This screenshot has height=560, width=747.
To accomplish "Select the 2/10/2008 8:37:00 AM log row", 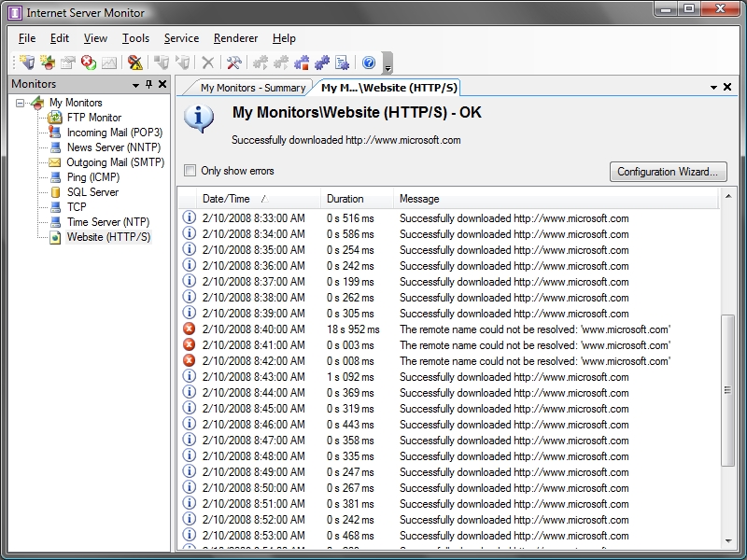I will [x=450, y=282].
